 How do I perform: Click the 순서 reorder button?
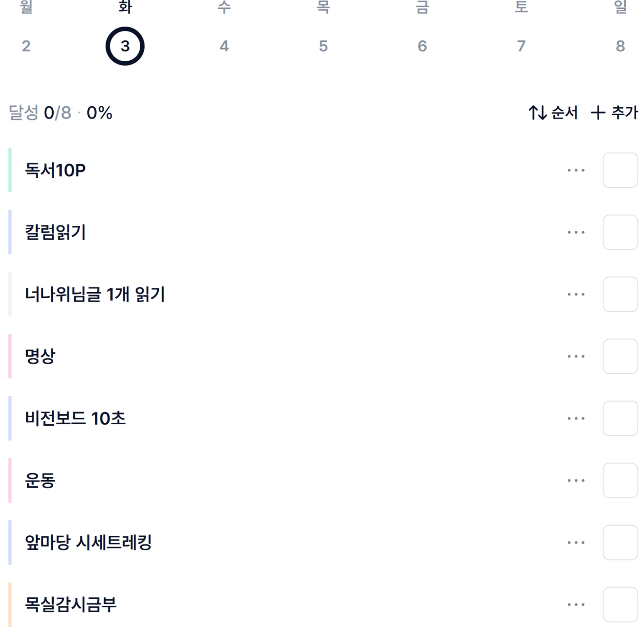tap(564, 112)
